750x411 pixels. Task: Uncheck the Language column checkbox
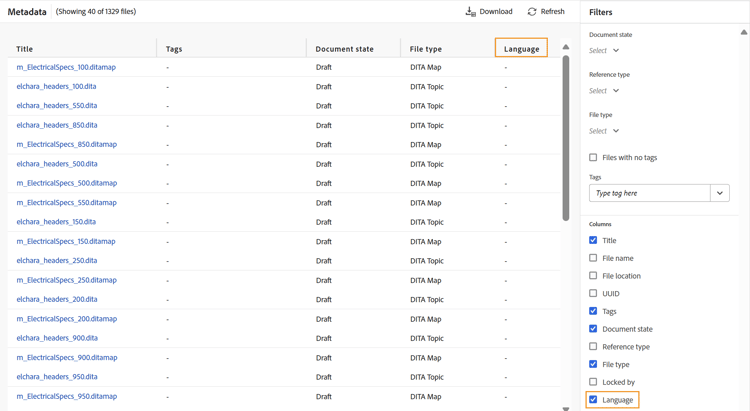(x=593, y=400)
